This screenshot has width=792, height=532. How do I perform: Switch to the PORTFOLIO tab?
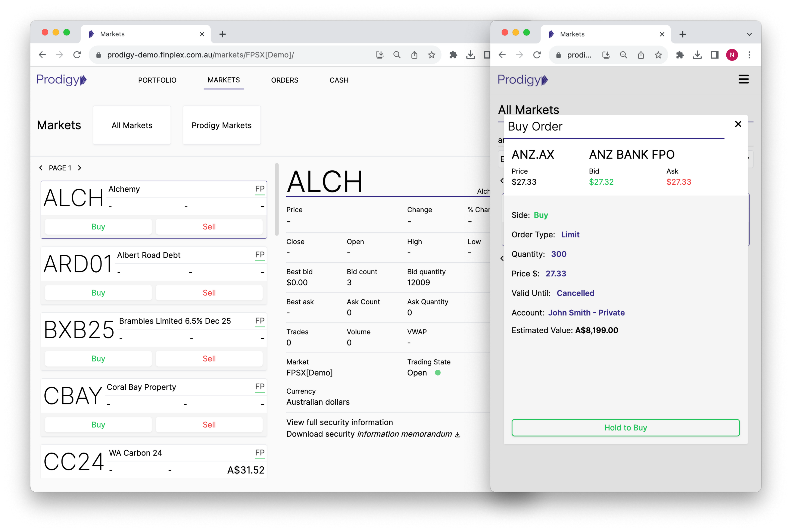click(x=157, y=80)
